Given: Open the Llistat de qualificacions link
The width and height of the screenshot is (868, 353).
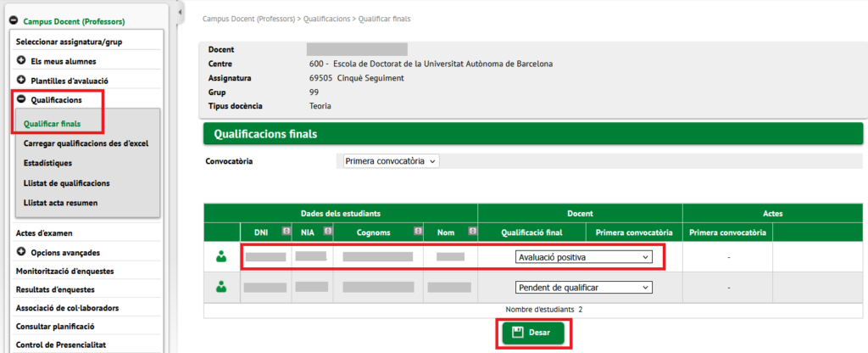Looking at the screenshot, I should click(x=66, y=183).
